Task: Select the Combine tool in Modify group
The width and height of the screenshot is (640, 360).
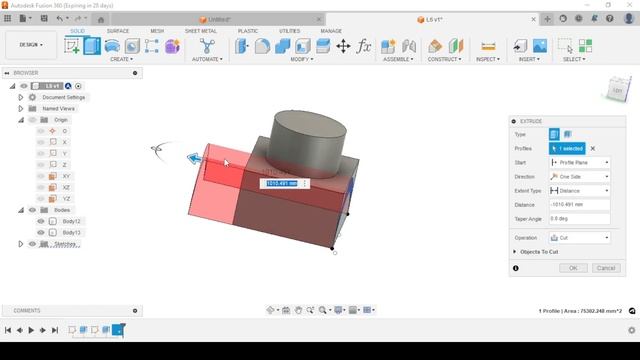Action: (282, 46)
